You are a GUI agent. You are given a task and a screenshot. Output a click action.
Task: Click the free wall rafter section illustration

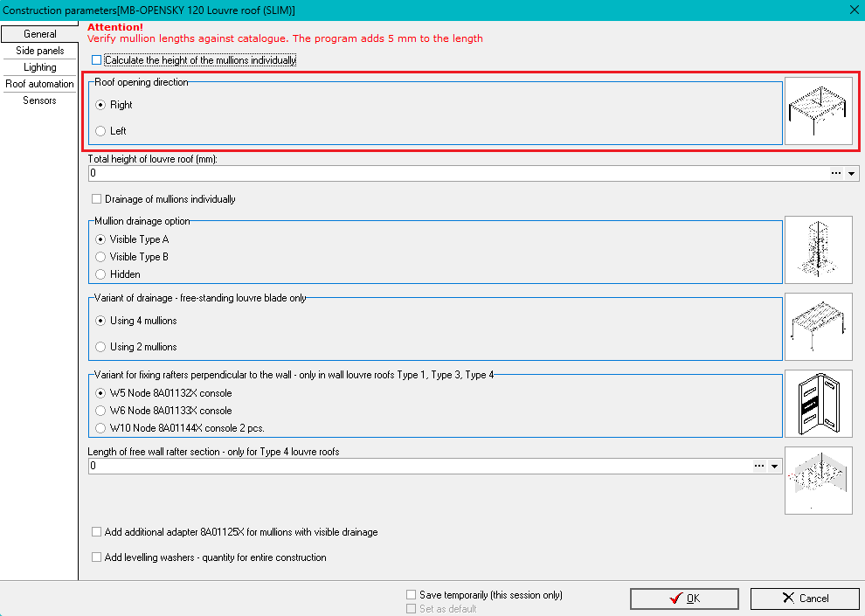click(818, 481)
